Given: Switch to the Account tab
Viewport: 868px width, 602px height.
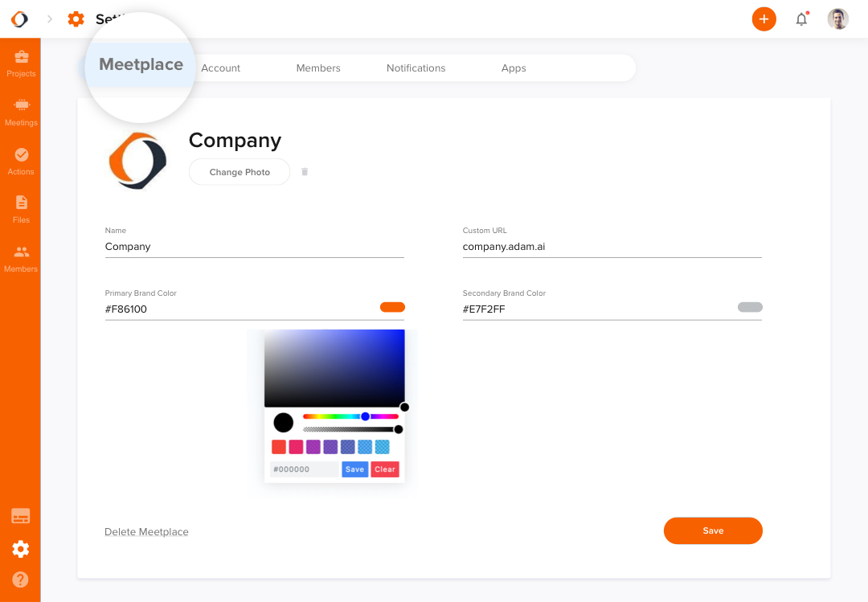Looking at the screenshot, I should point(220,68).
